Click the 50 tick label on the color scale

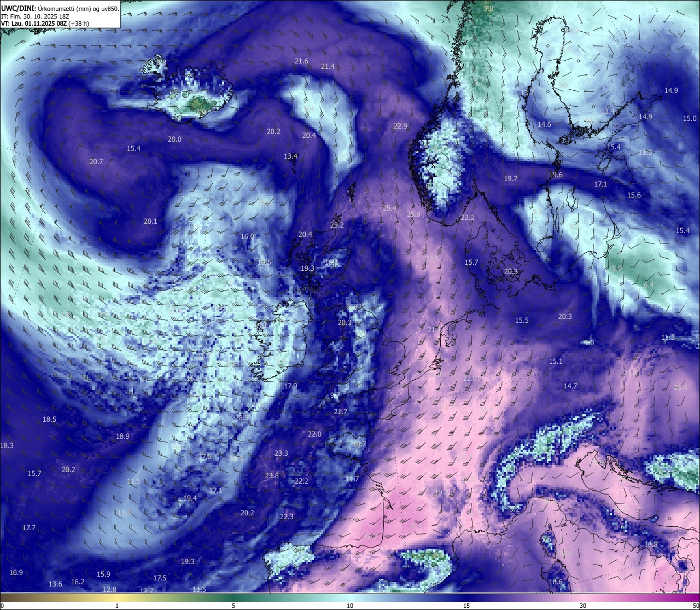[696, 606]
